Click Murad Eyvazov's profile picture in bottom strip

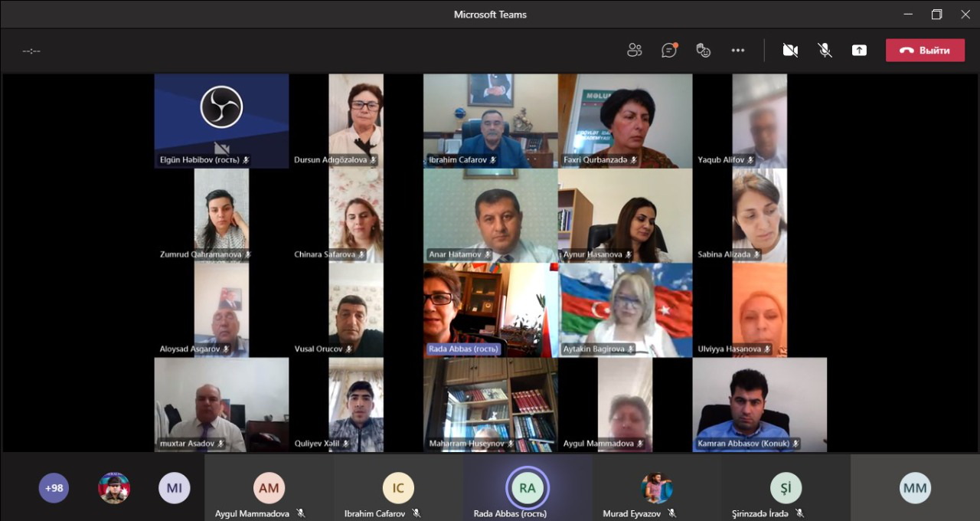(656, 488)
